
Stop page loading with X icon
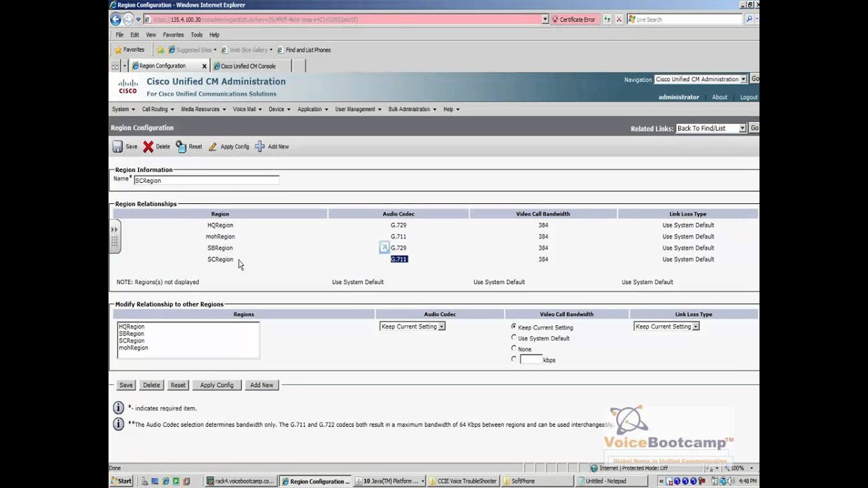coord(618,20)
